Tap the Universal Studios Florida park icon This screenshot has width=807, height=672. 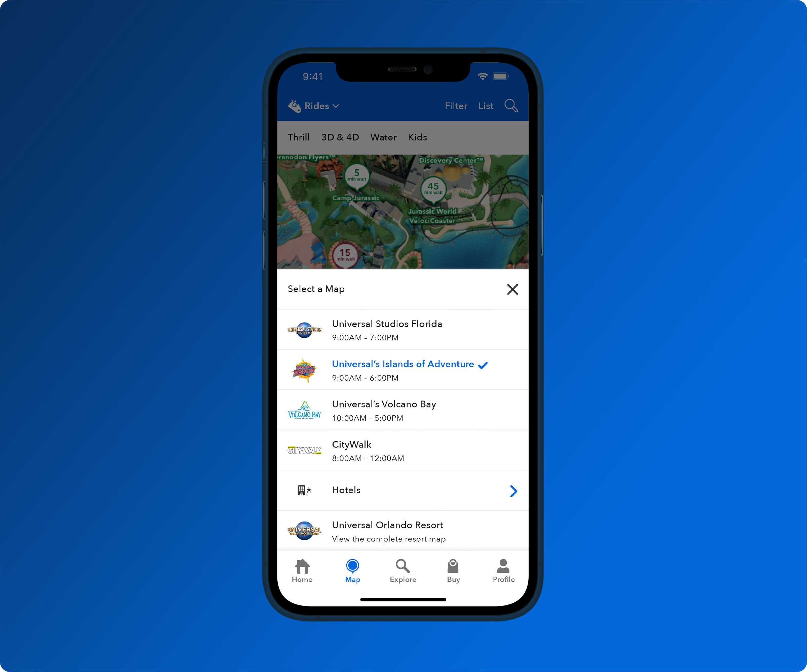305,329
